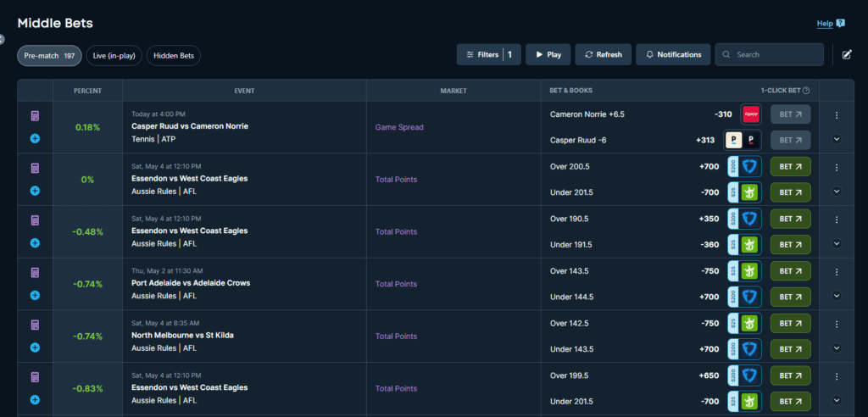The height and width of the screenshot is (417, 868).
Task: Click BET for Cameron Norrie +6.5
Action: [791, 114]
